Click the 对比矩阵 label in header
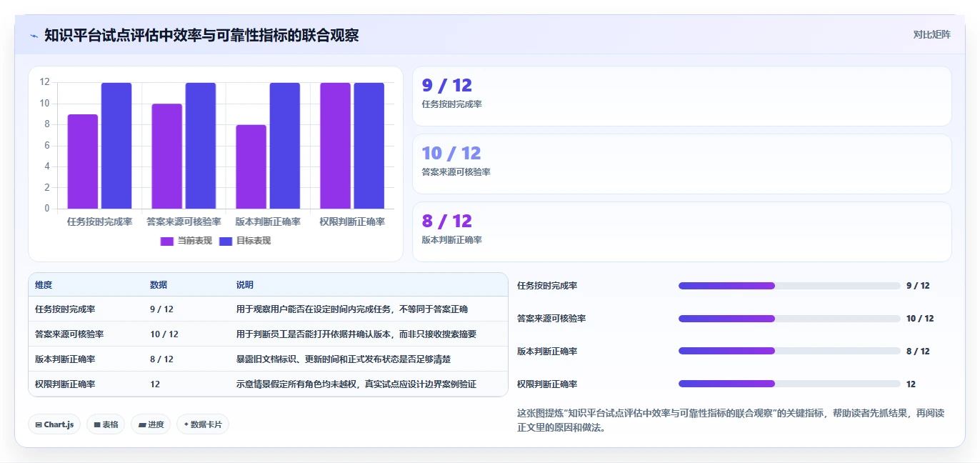Screen dimensions: 980x463 931,34
